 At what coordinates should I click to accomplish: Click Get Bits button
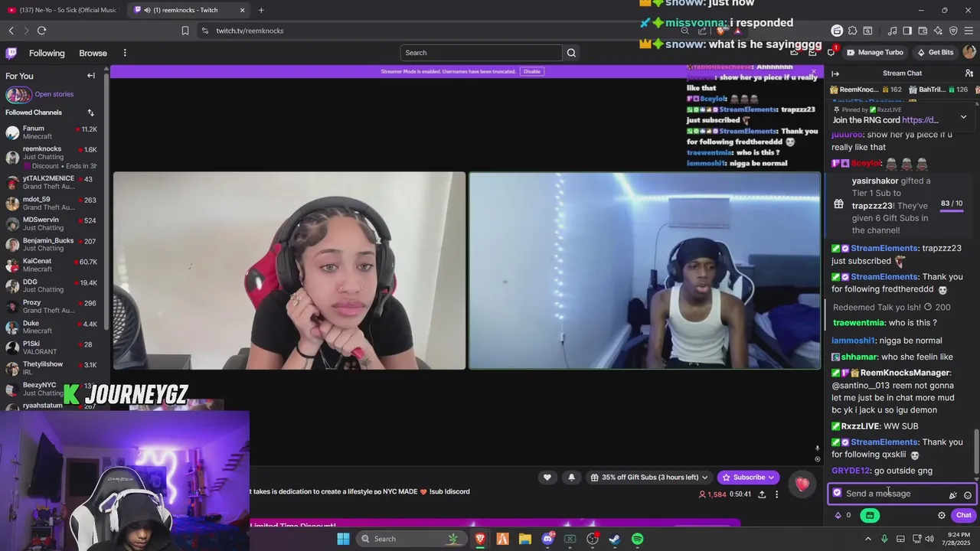(x=936, y=52)
